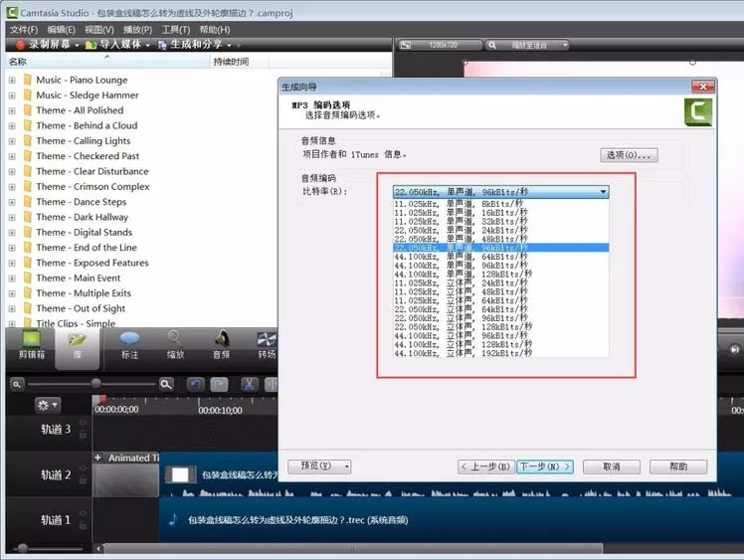Click the music note on Track 1 clip

[x=174, y=519]
